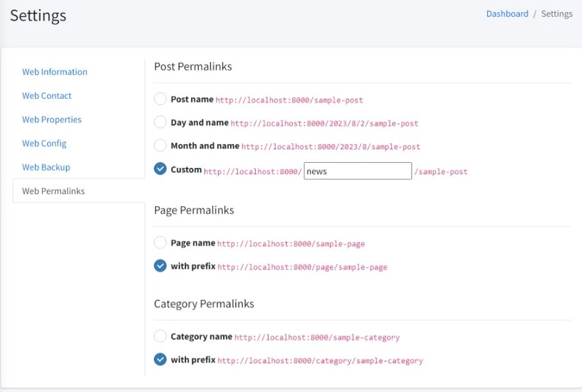This screenshot has height=392, width=582.
Task: Click the localhost:8000/page/sample-page example URL
Action: 302,267
